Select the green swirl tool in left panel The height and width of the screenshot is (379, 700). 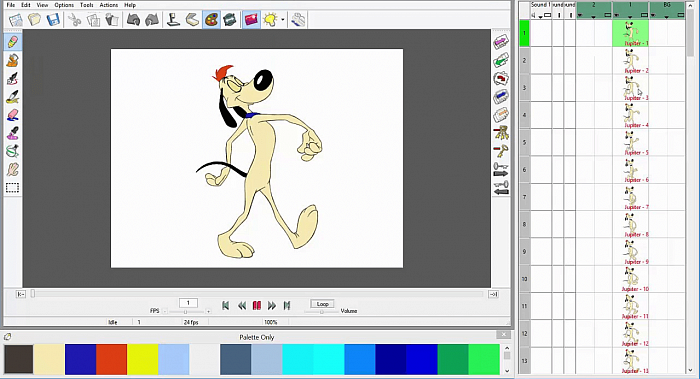pos(12,151)
